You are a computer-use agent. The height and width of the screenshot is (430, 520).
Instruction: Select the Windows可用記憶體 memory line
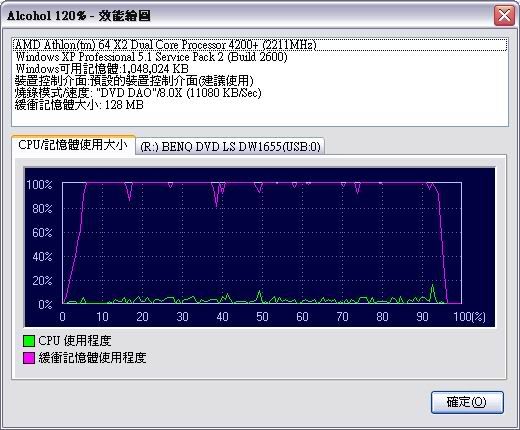pos(102,69)
